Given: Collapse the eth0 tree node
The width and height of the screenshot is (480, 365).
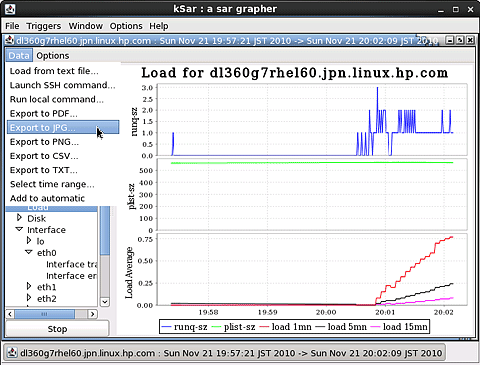Looking at the screenshot, I should pyautogui.click(x=29, y=252).
